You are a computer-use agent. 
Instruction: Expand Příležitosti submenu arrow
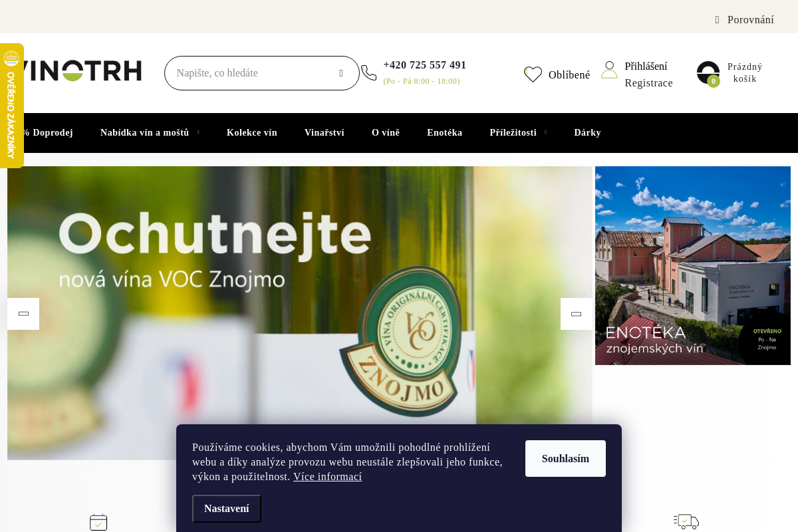pos(545,132)
